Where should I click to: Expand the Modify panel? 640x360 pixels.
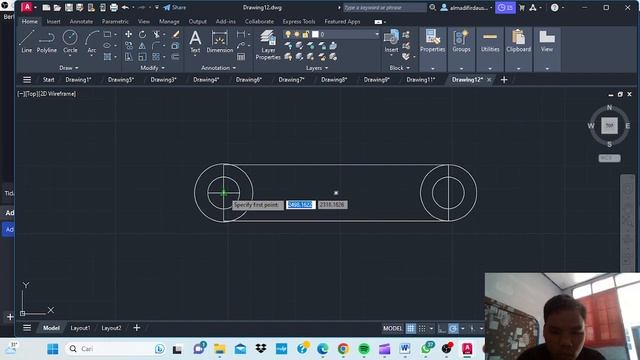pos(153,68)
